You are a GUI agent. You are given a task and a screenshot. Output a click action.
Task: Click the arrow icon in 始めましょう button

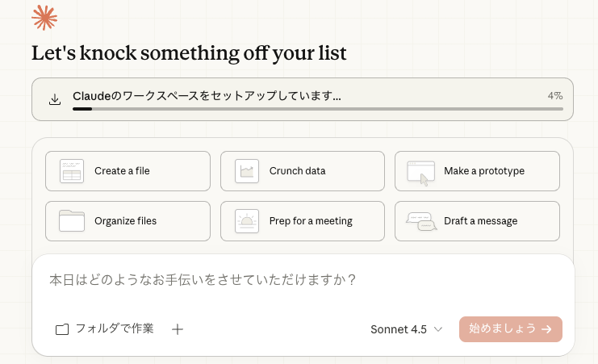click(546, 329)
